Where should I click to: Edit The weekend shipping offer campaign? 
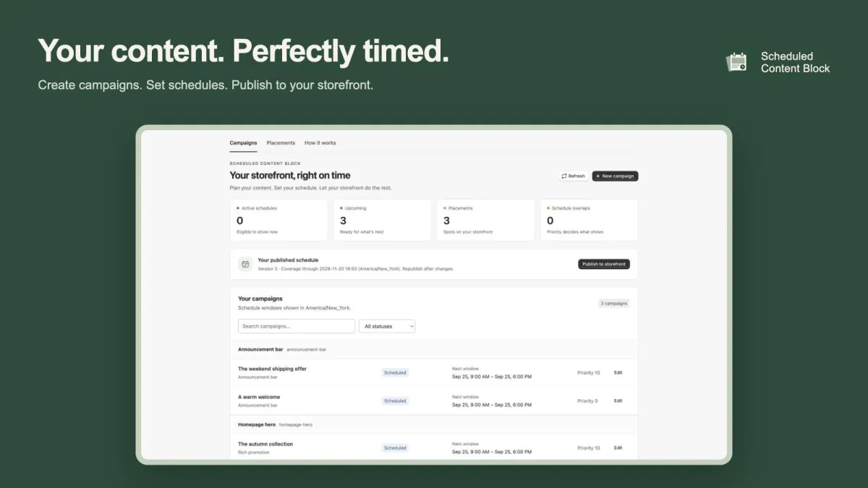618,372
